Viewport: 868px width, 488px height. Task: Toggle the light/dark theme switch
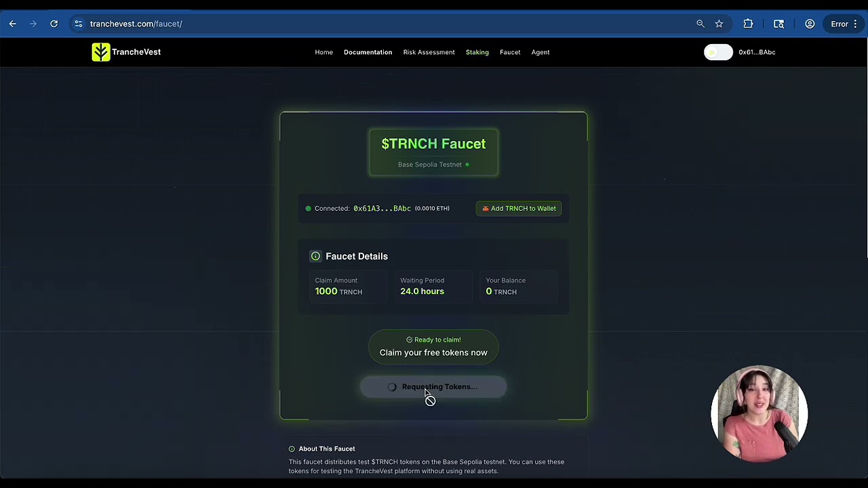point(718,52)
